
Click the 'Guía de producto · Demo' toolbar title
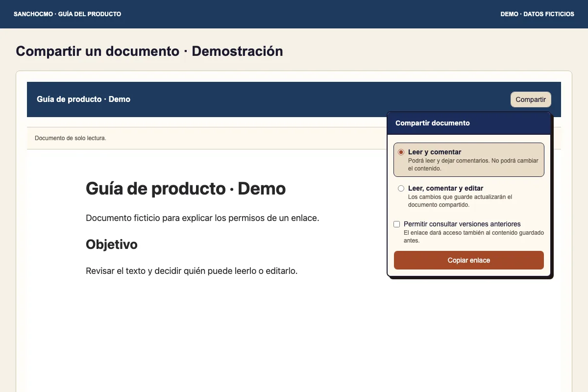click(83, 99)
